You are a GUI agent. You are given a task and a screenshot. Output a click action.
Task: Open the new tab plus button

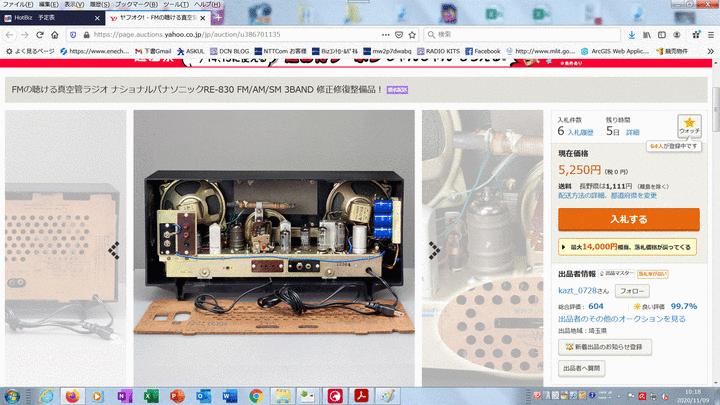tap(218, 18)
